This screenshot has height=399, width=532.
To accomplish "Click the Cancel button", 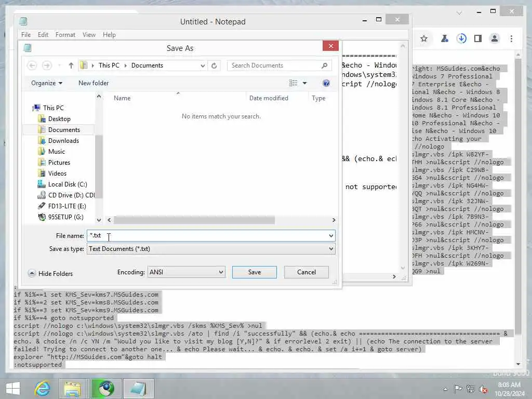I will click(307, 272).
